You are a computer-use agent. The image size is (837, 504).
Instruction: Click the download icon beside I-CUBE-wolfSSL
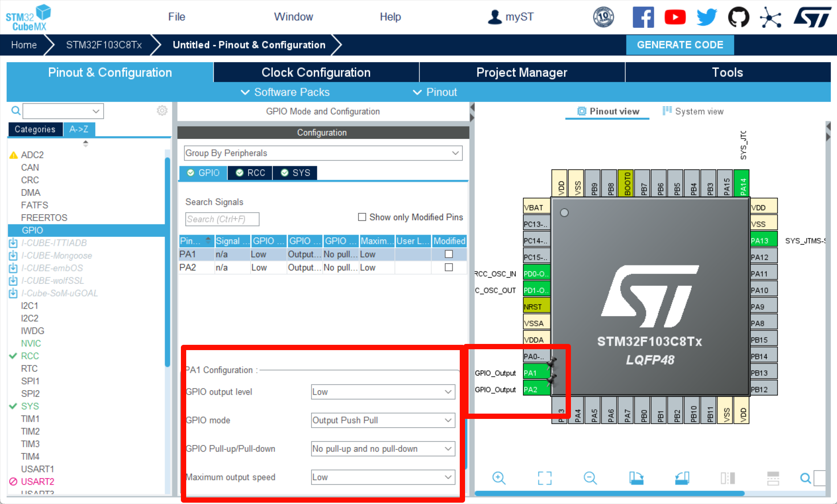point(13,280)
